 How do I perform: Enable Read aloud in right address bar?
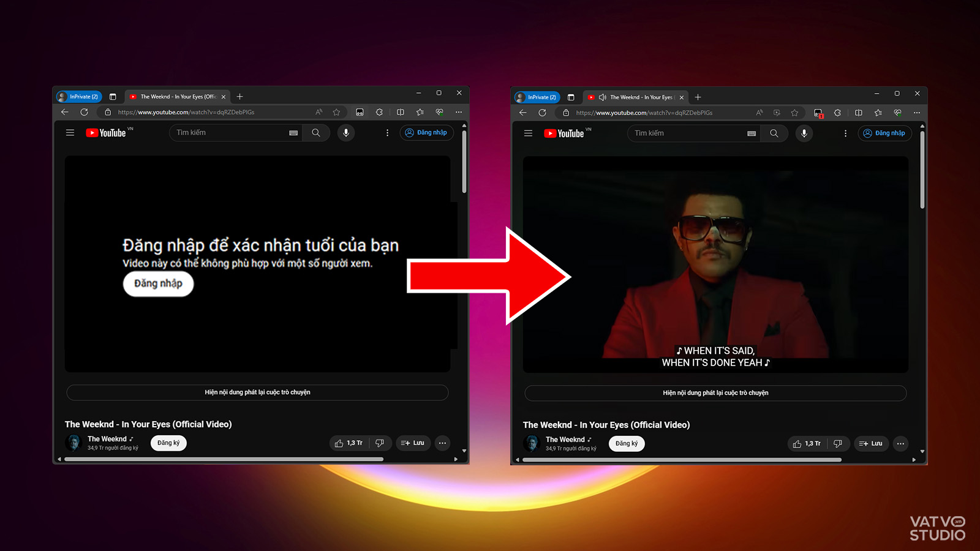coord(759,113)
